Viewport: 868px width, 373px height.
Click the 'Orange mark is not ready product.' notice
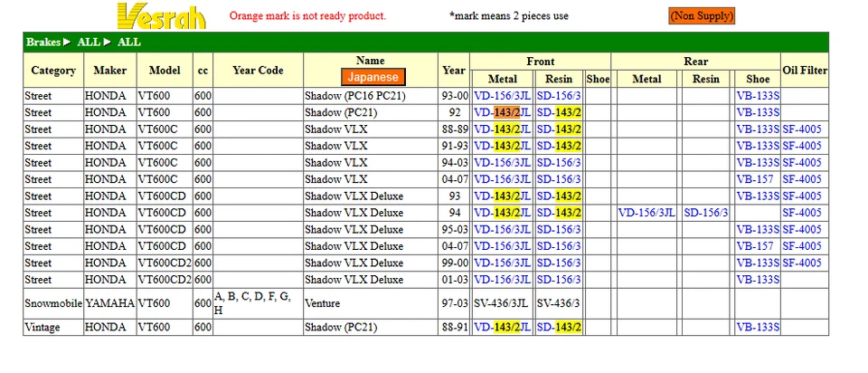(307, 15)
